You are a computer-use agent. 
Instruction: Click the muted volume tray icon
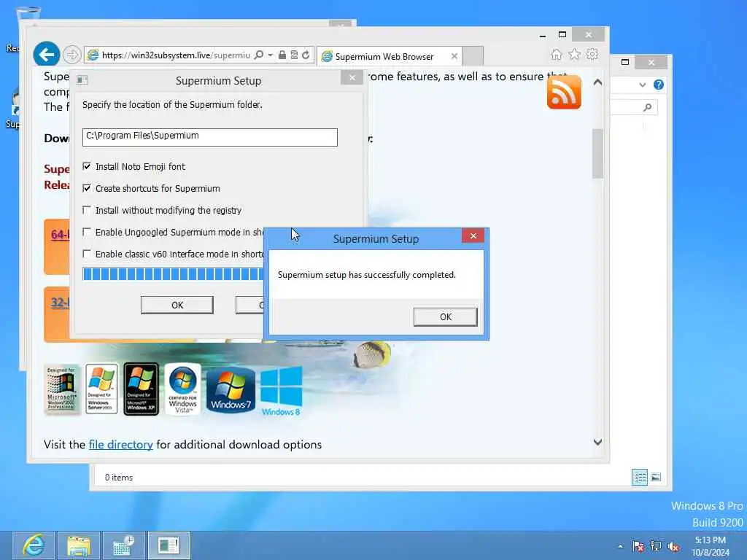pyautogui.click(x=673, y=546)
